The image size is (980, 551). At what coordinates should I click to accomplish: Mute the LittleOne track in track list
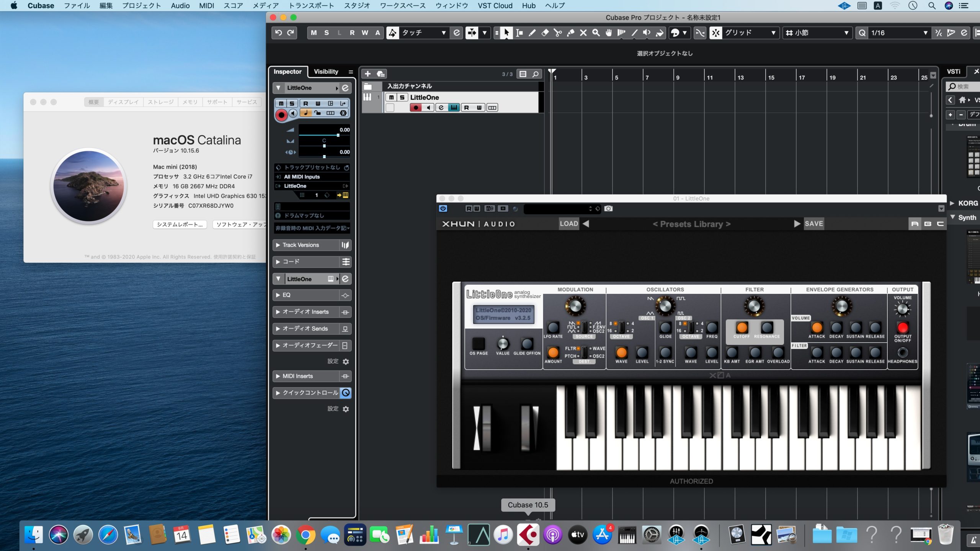(x=391, y=97)
